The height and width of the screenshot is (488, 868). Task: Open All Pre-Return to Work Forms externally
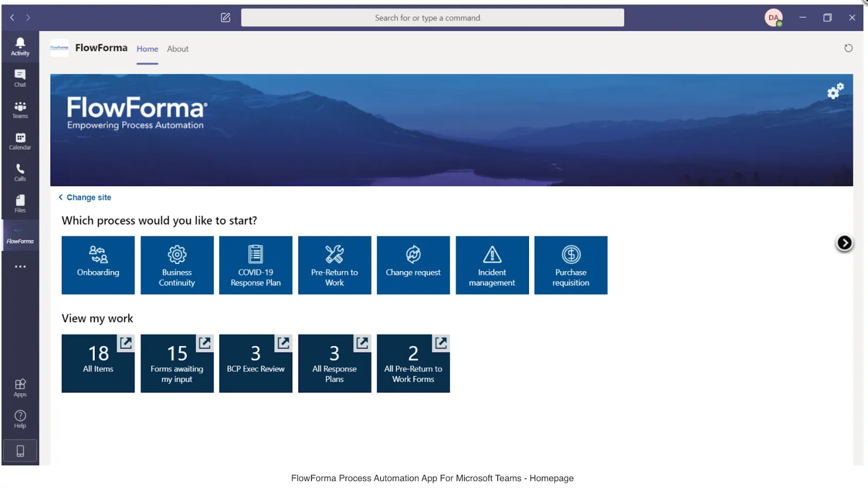[x=441, y=343]
